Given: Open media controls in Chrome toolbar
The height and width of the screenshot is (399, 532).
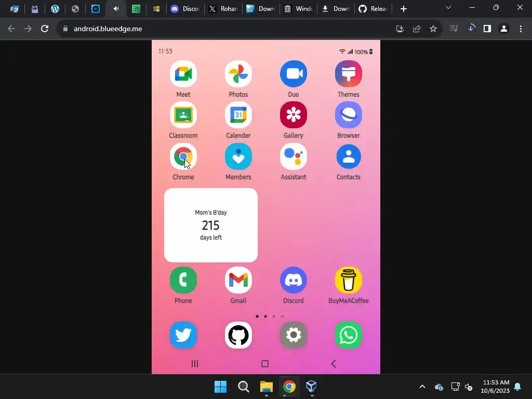Looking at the screenshot, I should pos(454,29).
